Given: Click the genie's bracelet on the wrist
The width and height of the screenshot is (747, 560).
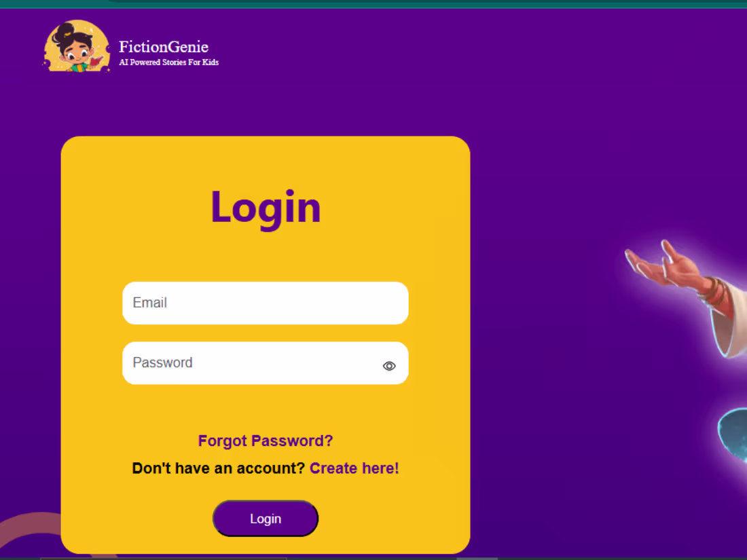Looking at the screenshot, I should click(x=713, y=291).
